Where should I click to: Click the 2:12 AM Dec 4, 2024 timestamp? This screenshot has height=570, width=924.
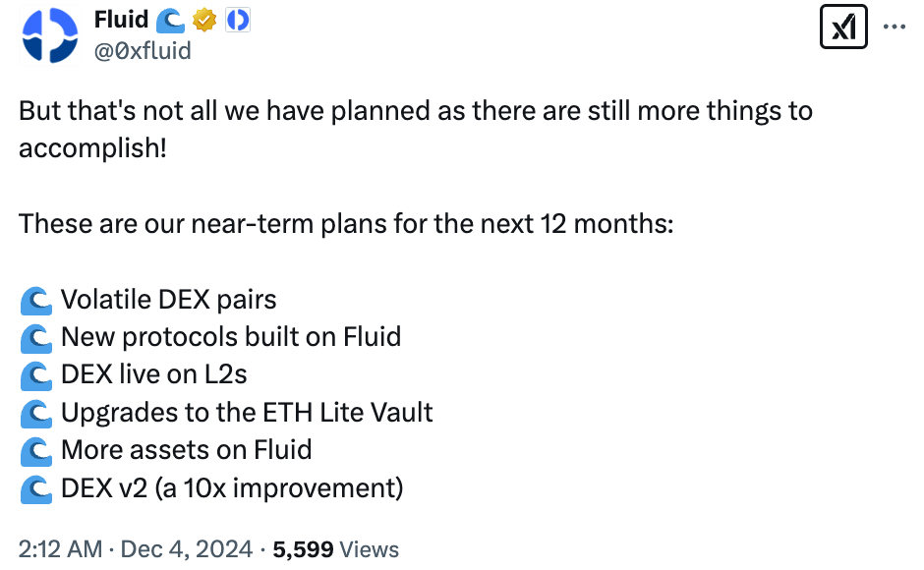136,549
